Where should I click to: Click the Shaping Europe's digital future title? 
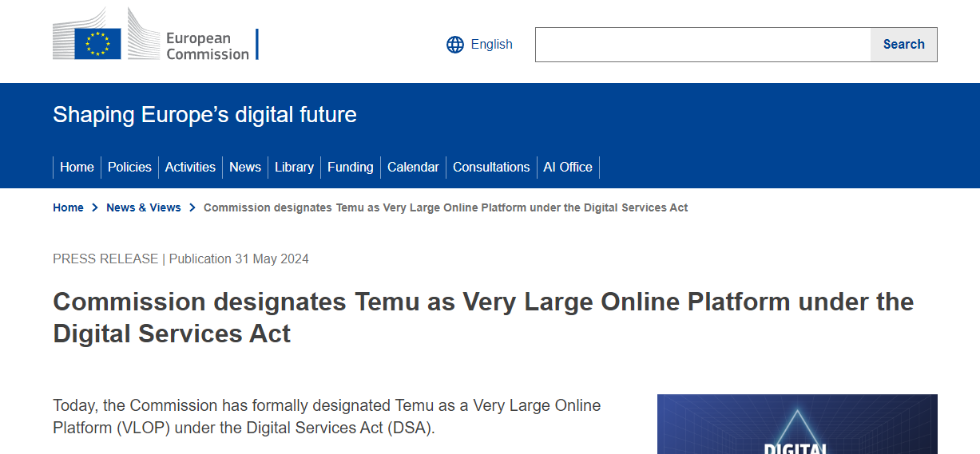(204, 115)
